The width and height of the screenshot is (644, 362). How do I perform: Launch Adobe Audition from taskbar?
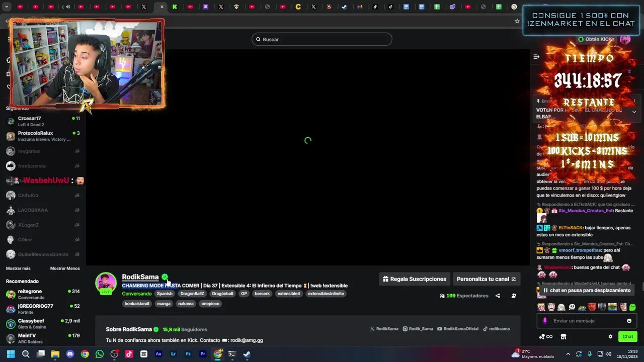(158, 354)
